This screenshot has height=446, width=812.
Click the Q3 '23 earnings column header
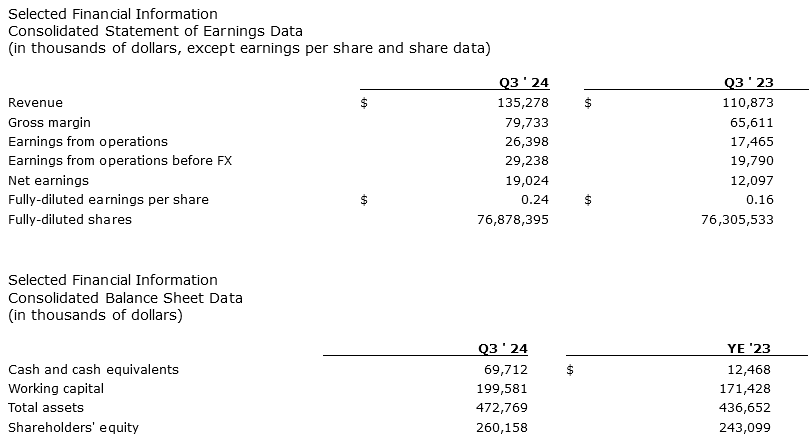754,83
